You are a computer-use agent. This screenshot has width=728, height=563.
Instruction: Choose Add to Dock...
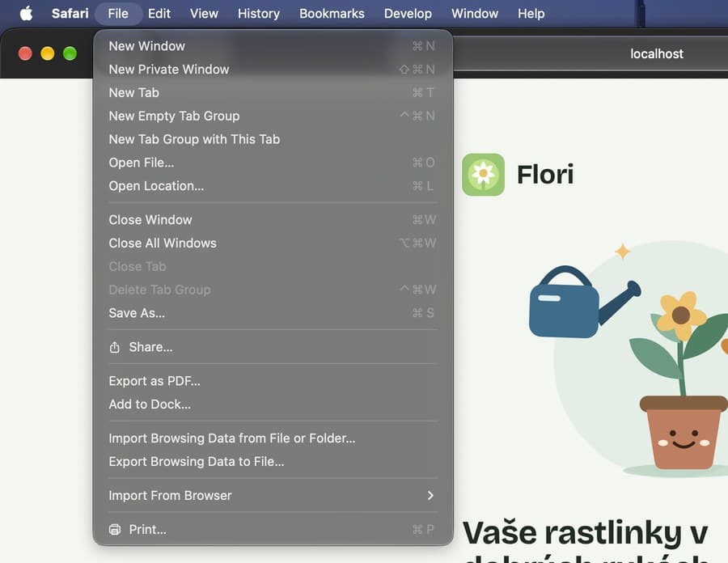(x=273, y=404)
